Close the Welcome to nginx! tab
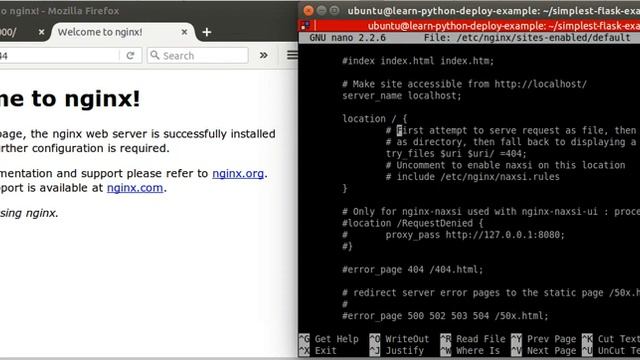This screenshot has height=360, width=640. pos(184,32)
